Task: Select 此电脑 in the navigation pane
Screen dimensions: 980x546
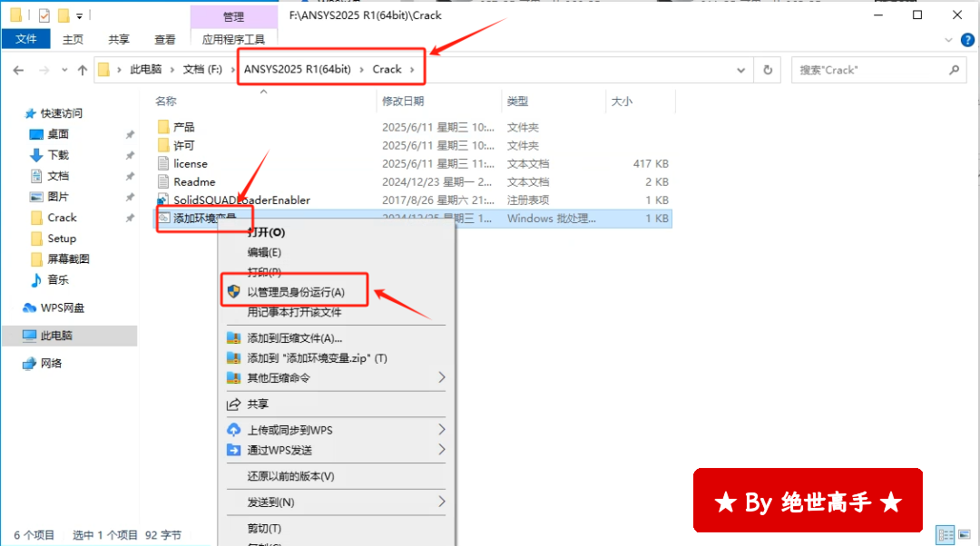Action: pos(56,336)
